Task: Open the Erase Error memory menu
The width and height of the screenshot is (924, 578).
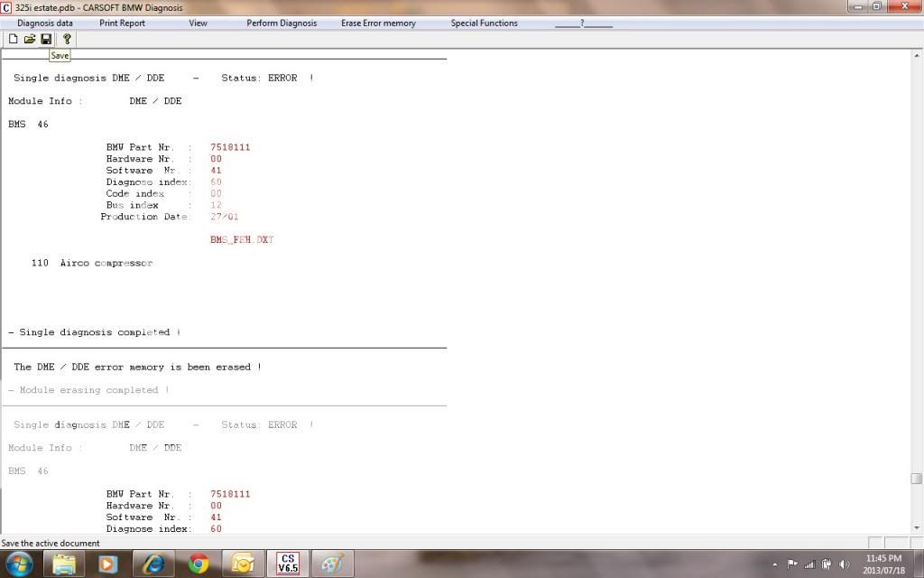Action: pos(378,23)
